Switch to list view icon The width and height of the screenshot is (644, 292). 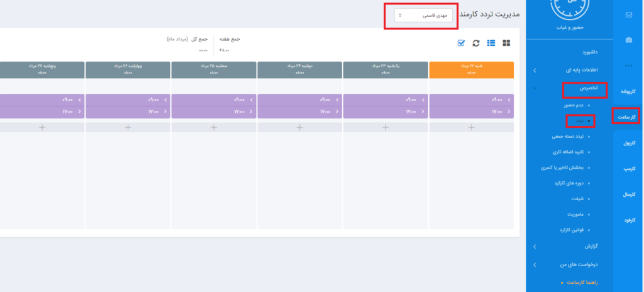491,43
